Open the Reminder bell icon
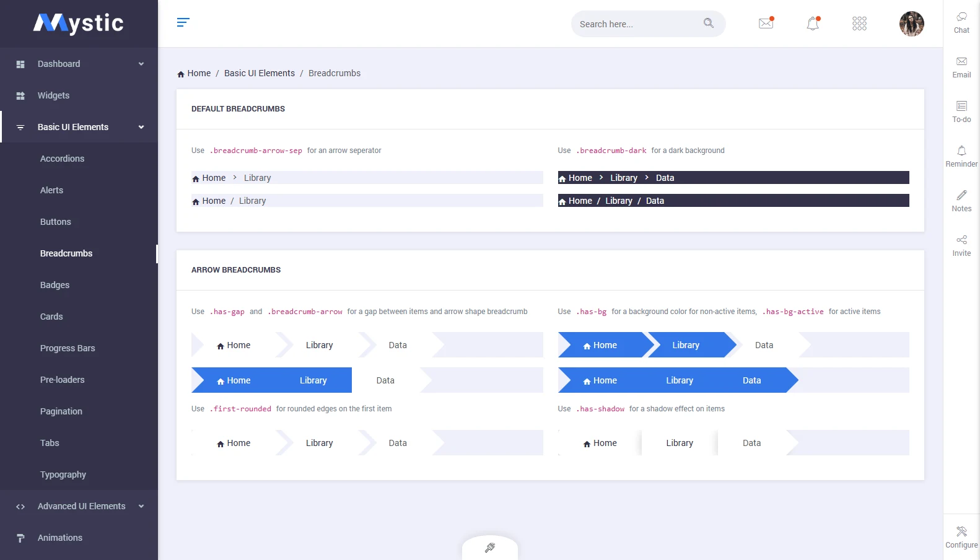 [x=961, y=156]
